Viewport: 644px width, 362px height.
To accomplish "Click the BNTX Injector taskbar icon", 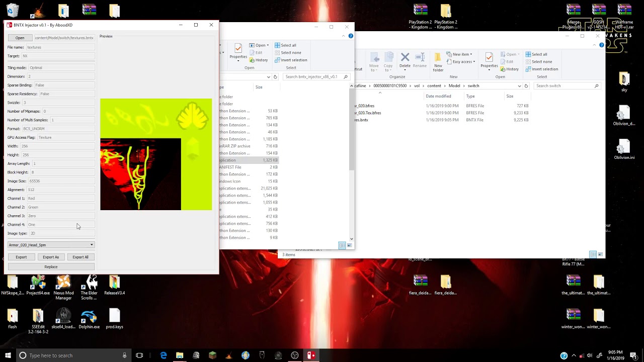I will pyautogui.click(x=311, y=355).
